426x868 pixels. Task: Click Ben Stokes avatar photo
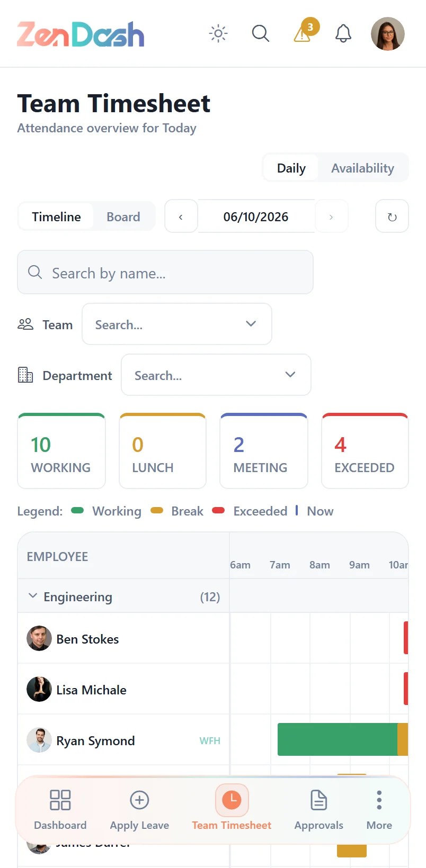point(39,638)
